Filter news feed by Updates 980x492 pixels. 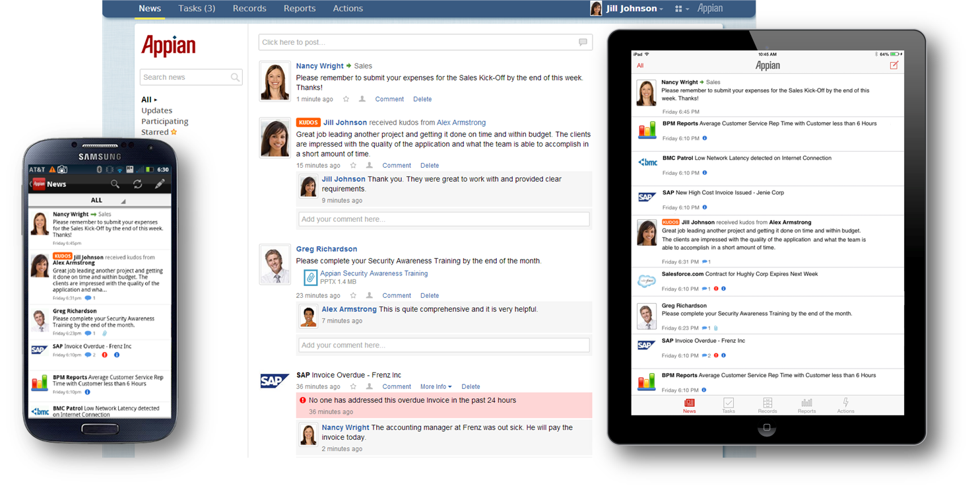pyautogui.click(x=157, y=110)
